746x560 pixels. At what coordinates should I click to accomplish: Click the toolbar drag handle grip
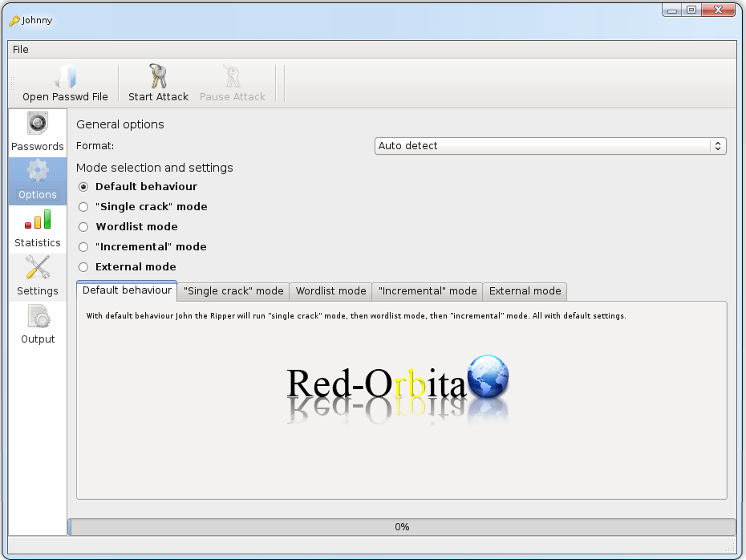coord(14,83)
